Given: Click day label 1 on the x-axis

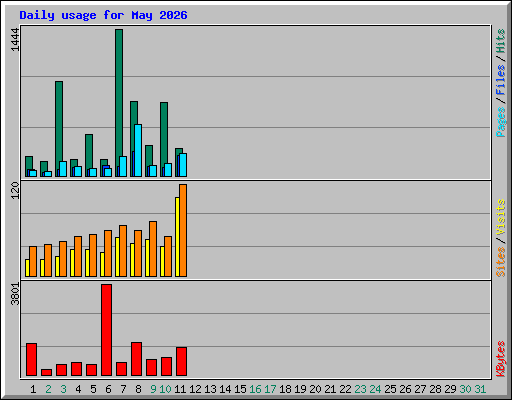Looking at the screenshot, I should point(33,389).
